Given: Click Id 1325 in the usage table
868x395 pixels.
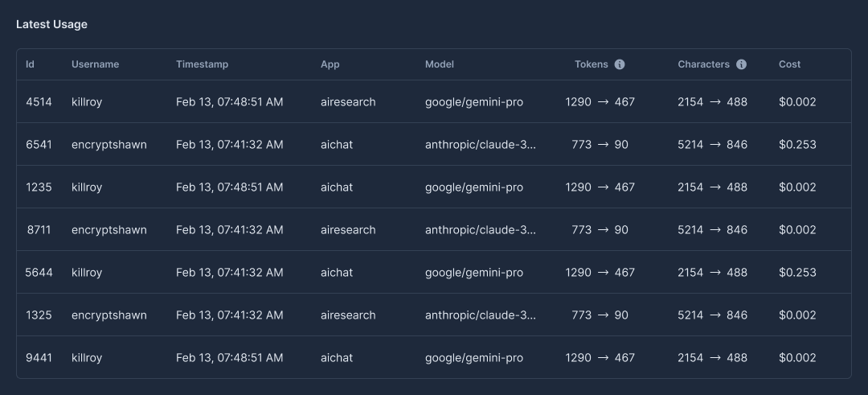Looking at the screenshot, I should point(39,315).
